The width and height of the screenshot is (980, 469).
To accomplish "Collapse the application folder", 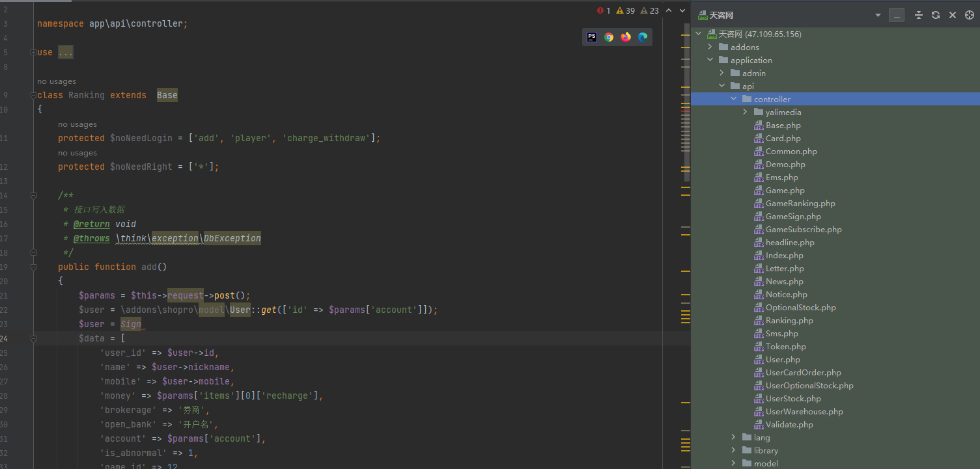I will [711, 60].
